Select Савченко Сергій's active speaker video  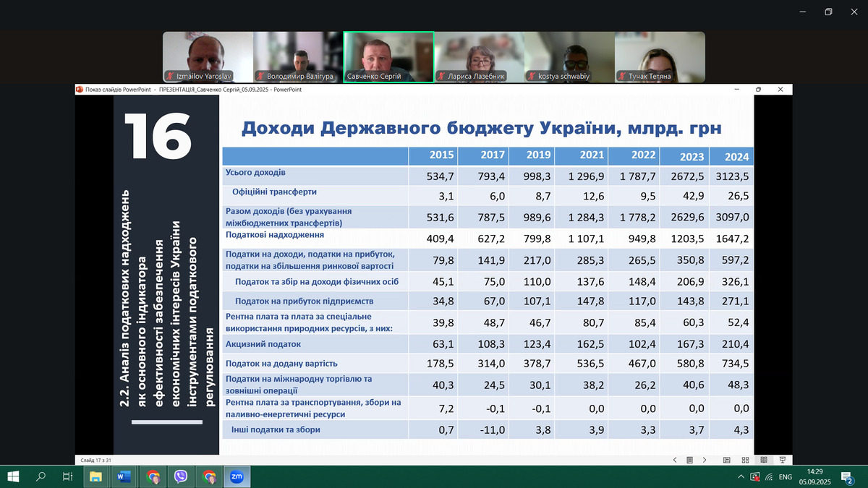tap(388, 57)
